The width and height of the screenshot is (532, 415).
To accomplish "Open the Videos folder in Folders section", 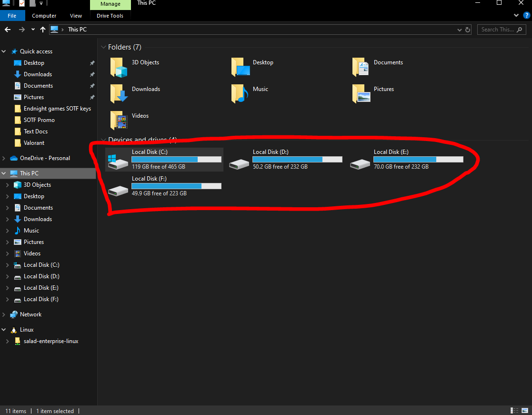I will click(119, 120).
